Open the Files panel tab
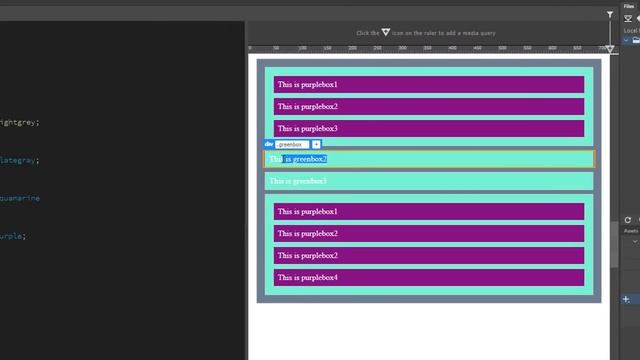Screen dimensions: 640x360 pos(629,6)
